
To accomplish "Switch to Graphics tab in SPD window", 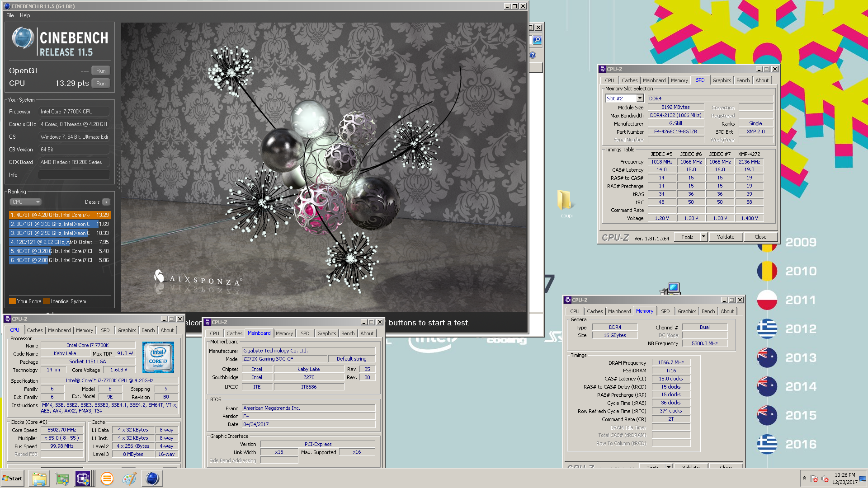I will pyautogui.click(x=722, y=80).
